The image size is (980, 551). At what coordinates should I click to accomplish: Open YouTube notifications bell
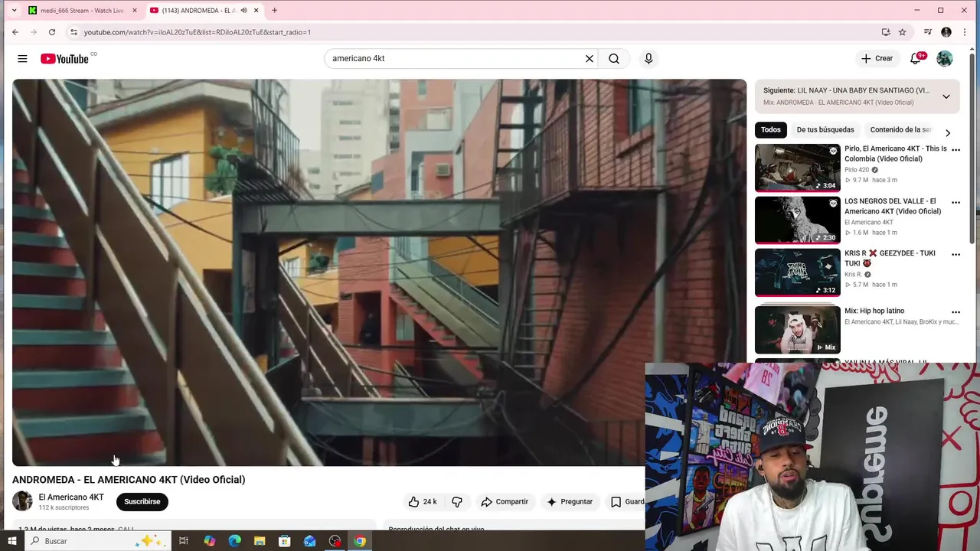click(x=916, y=58)
